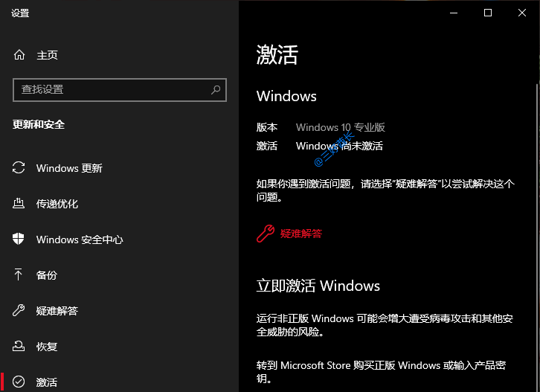Screen dimensions: 540x392
Task: Open Windows 更新 settings page
Action: click(x=69, y=168)
